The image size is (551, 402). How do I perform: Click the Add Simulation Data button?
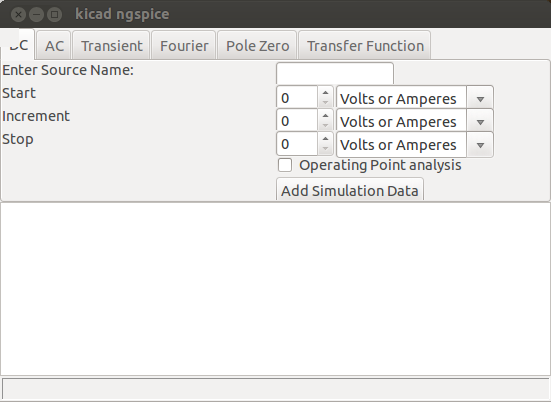pos(350,190)
